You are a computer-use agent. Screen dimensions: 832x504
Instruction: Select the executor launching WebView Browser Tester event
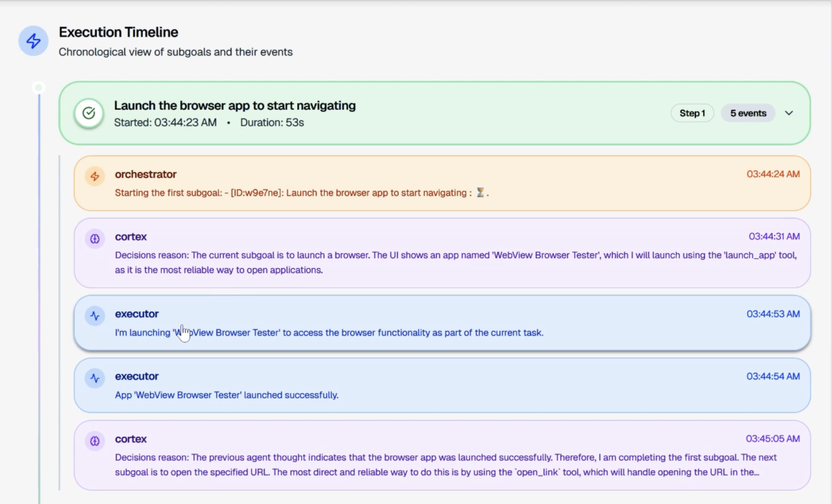(x=442, y=323)
